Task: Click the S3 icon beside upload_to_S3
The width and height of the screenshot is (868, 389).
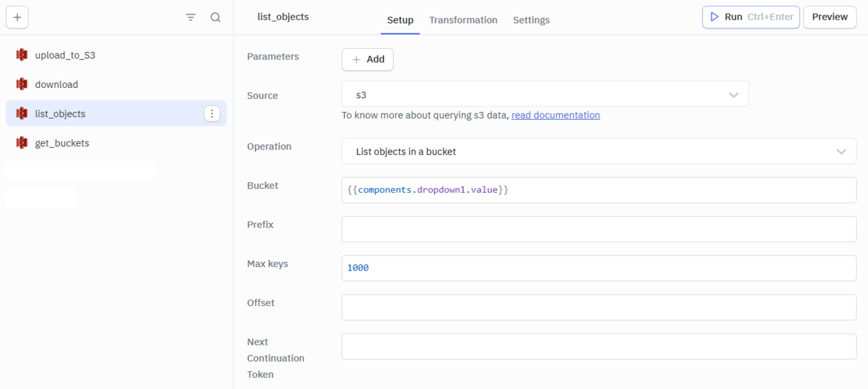Action: tap(22, 55)
